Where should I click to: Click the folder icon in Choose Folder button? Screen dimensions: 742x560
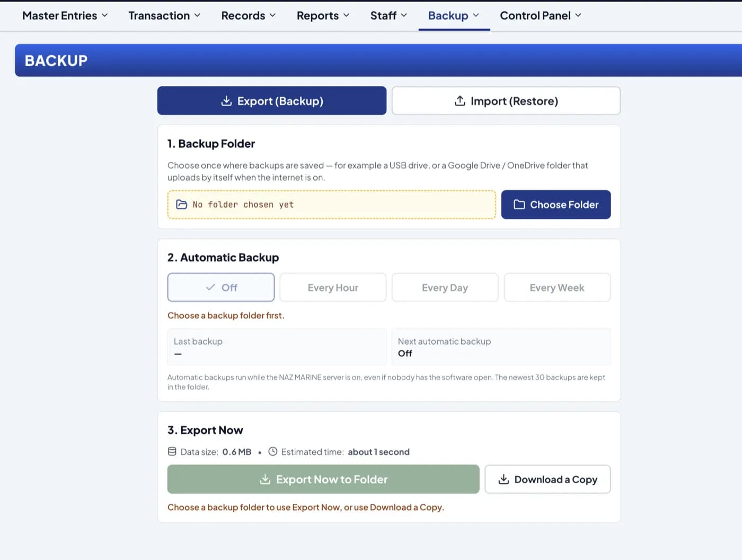pyautogui.click(x=519, y=205)
